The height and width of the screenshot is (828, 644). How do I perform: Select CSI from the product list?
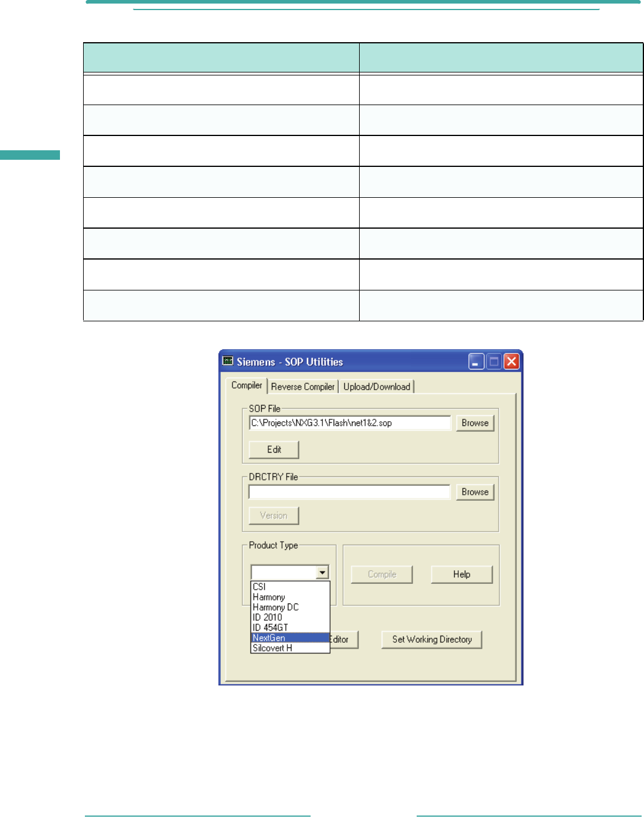click(290, 587)
